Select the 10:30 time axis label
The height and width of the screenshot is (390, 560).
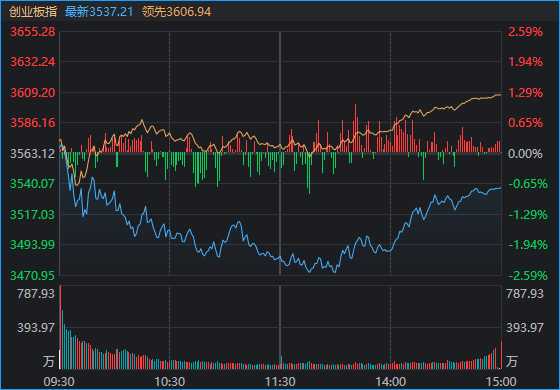(170, 382)
